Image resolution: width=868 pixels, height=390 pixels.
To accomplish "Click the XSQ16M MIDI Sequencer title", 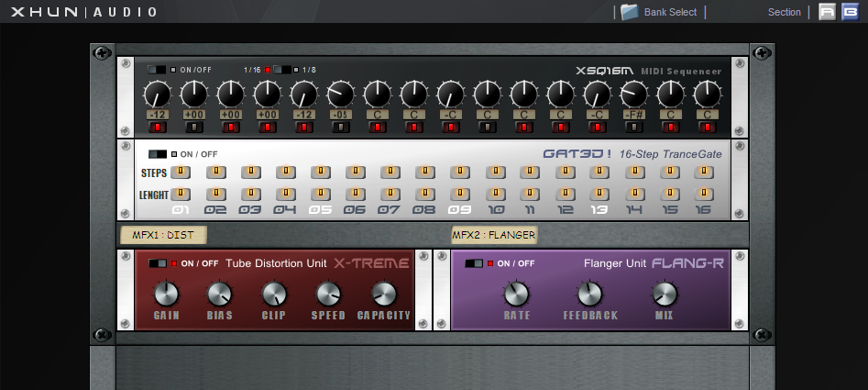I will (649, 71).
